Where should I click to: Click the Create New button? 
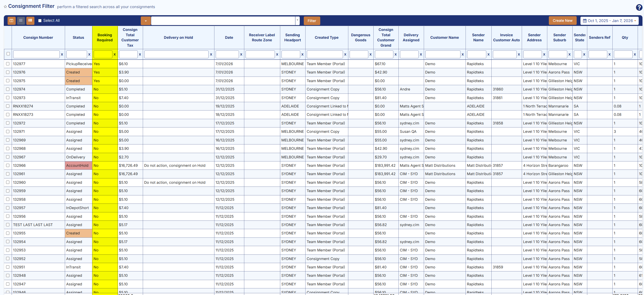coord(562,21)
